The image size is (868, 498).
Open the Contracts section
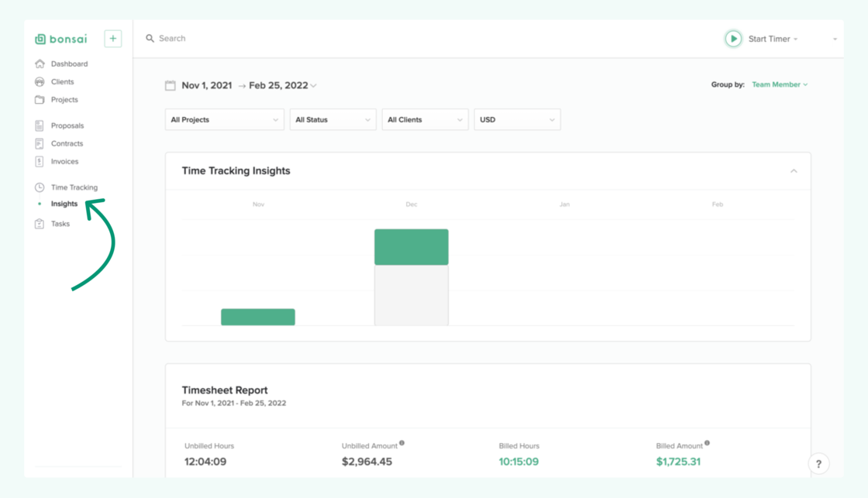tap(67, 143)
